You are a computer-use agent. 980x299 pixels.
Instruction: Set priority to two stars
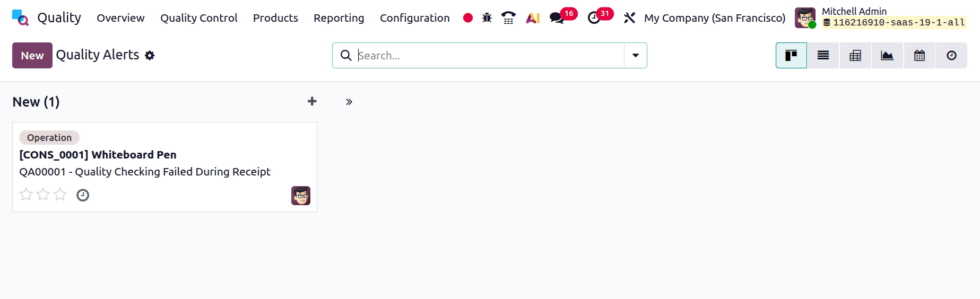pyautogui.click(x=43, y=195)
